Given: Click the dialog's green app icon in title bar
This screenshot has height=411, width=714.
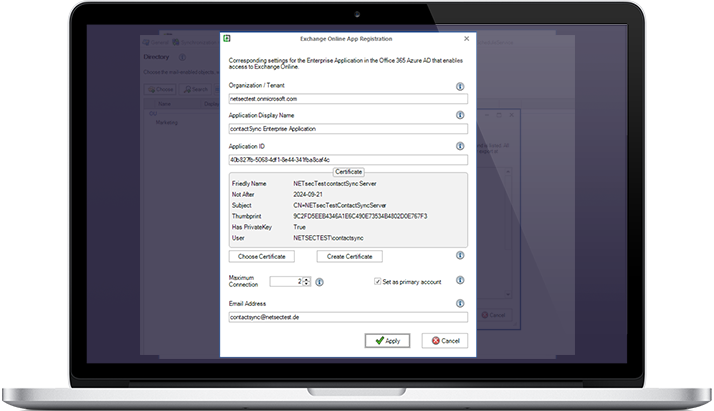Looking at the screenshot, I should (x=227, y=38).
